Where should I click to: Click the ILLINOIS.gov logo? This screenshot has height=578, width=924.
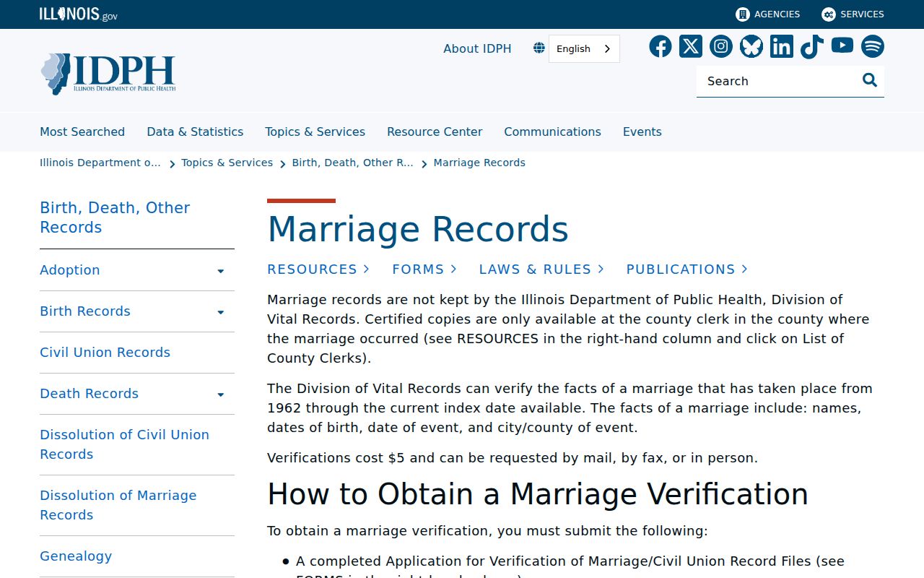79,14
